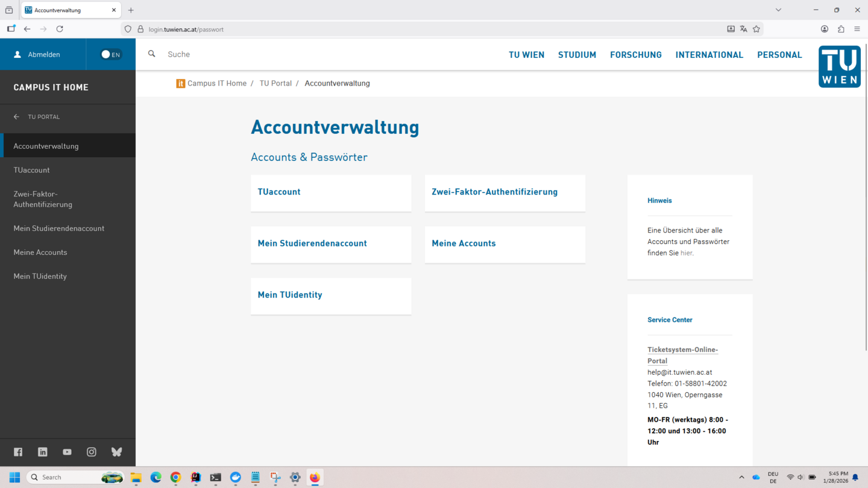Click the orange 'it' Campus IT breadcrumb icon
Screen dimensions: 868x488
180,83
